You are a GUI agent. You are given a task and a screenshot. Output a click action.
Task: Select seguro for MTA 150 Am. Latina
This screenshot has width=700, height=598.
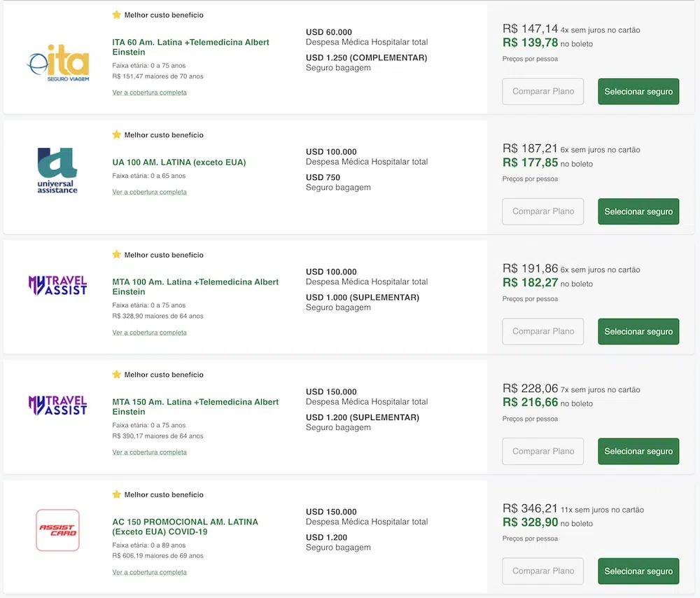point(638,452)
